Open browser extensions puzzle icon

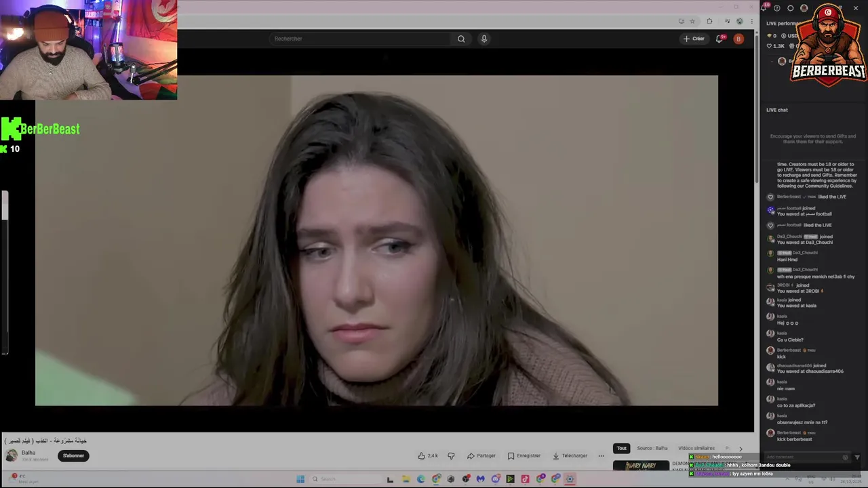[709, 21]
